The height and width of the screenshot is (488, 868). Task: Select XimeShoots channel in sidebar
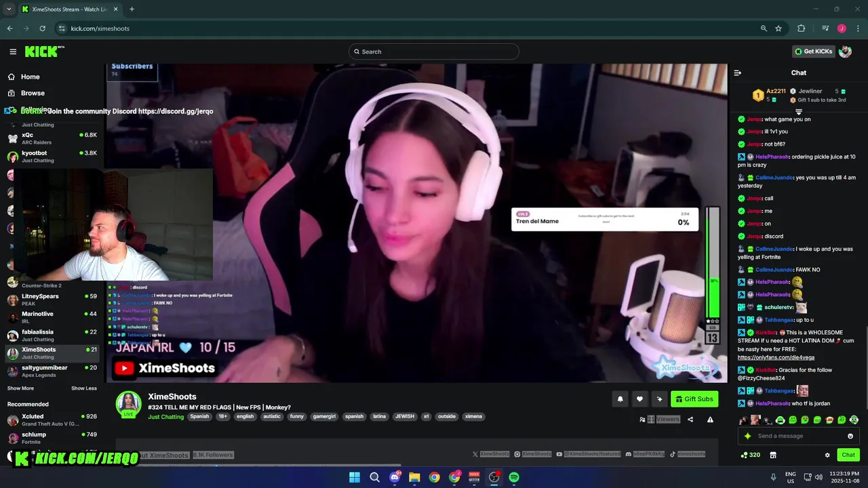[x=53, y=353]
